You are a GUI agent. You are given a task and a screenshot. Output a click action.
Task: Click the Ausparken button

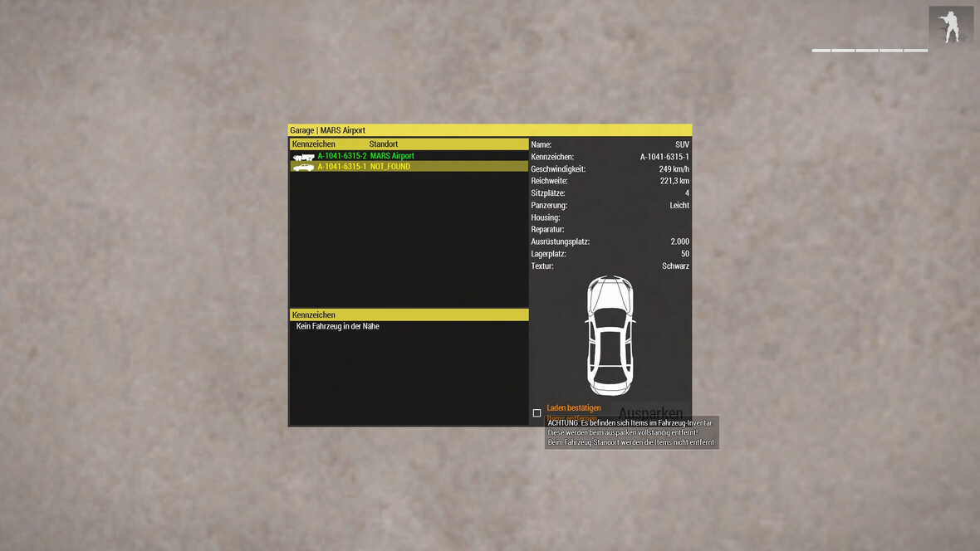click(650, 413)
